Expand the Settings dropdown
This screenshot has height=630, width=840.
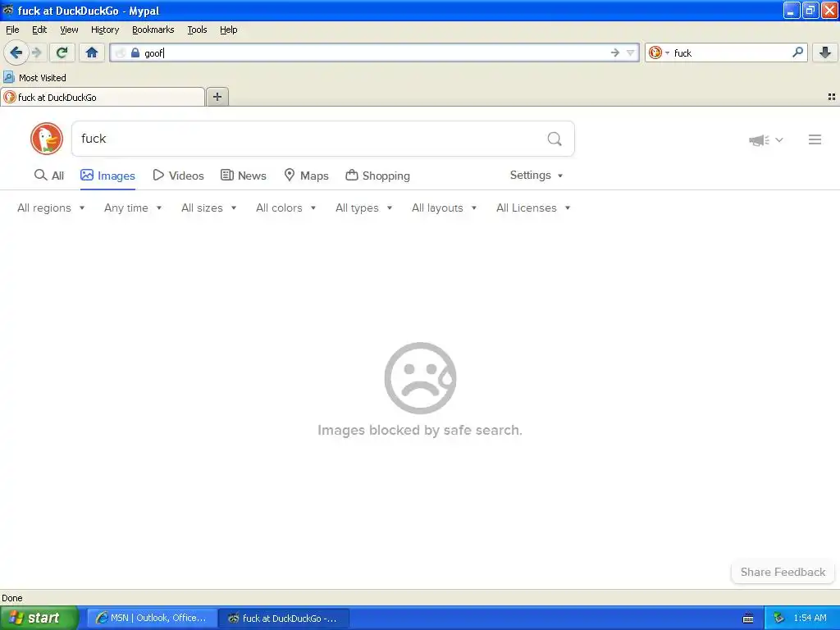click(536, 176)
